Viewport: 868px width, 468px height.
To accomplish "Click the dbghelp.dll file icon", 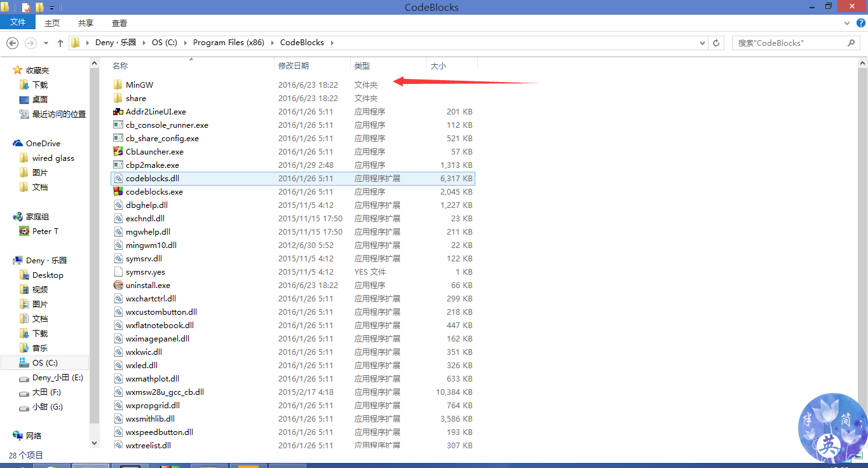I will pos(118,205).
